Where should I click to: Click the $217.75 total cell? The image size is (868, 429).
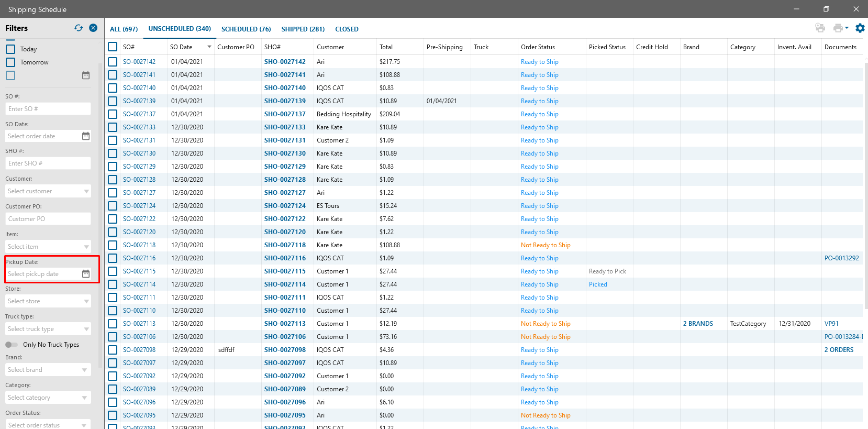pyautogui.click(x=390, y=62)
